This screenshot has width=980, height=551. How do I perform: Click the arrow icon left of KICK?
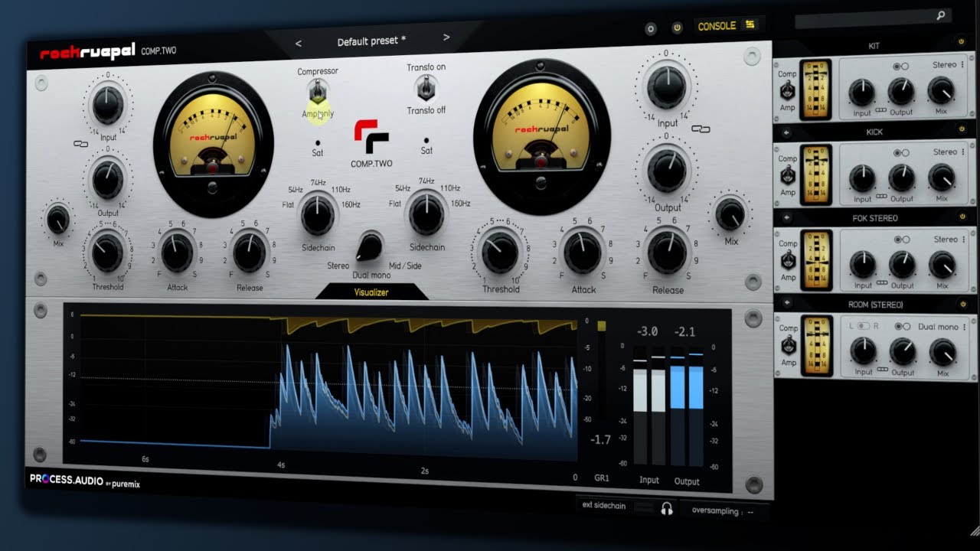(x=786, y=132)
